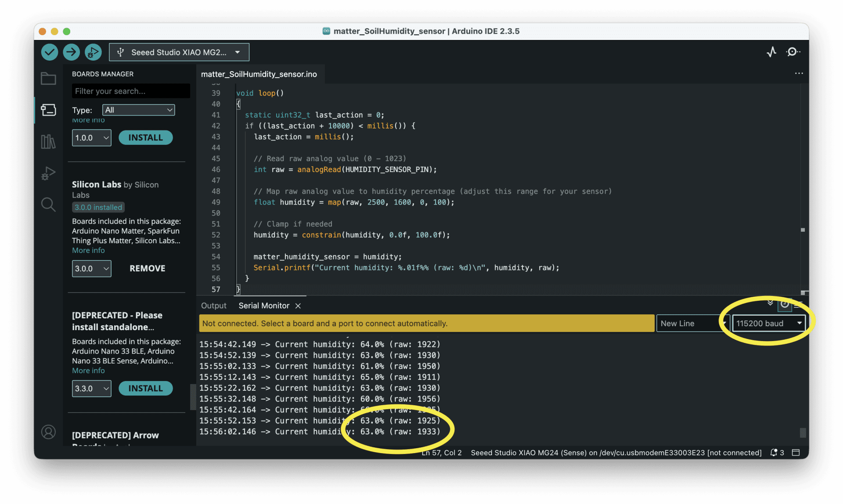Select the matter_SoilHumidity_sensor.ino editor tab
Image resolution: width=843 pixels, height=504 pixels.
pos(259,74)
